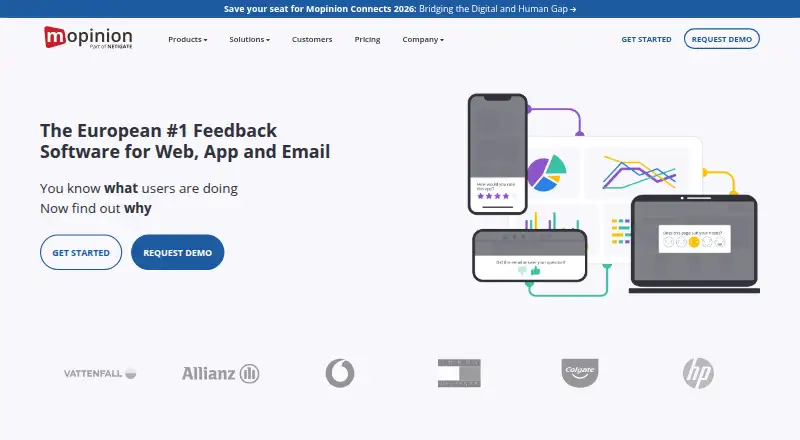
Task: Open the Products dropdown menu
Action: [x=188, y=39]
